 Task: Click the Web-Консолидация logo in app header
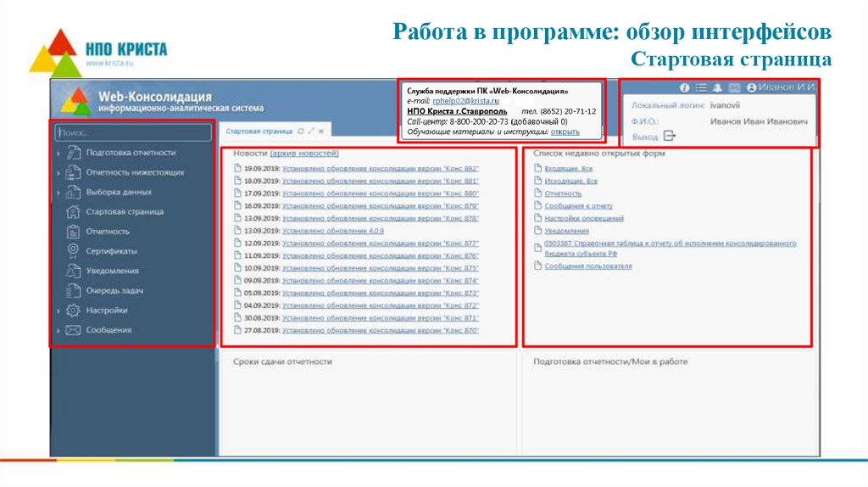pos(75,102)
